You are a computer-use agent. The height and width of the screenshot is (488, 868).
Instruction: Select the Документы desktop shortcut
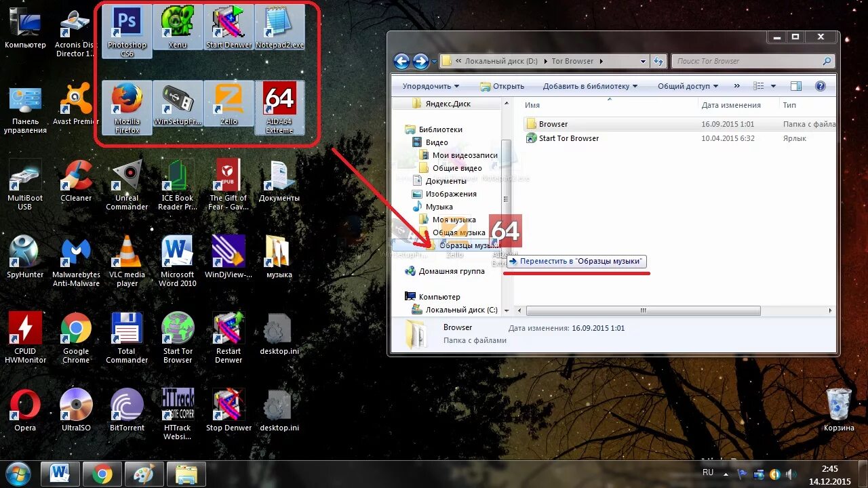(x=279, y=180)
